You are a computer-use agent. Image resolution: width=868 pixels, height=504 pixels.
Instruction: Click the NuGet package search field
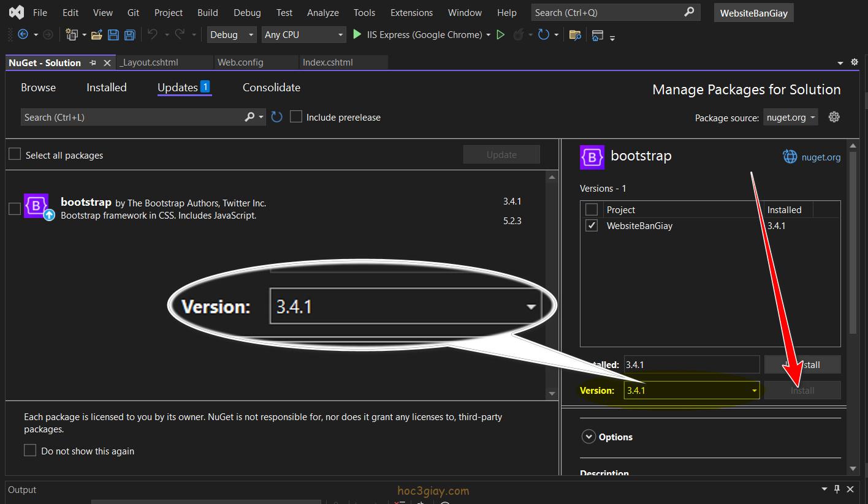coord(132,117)
